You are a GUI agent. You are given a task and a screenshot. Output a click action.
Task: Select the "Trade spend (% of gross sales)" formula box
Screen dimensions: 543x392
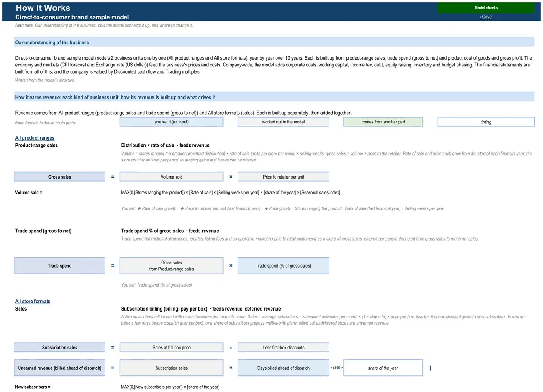[x=283, y=266]
